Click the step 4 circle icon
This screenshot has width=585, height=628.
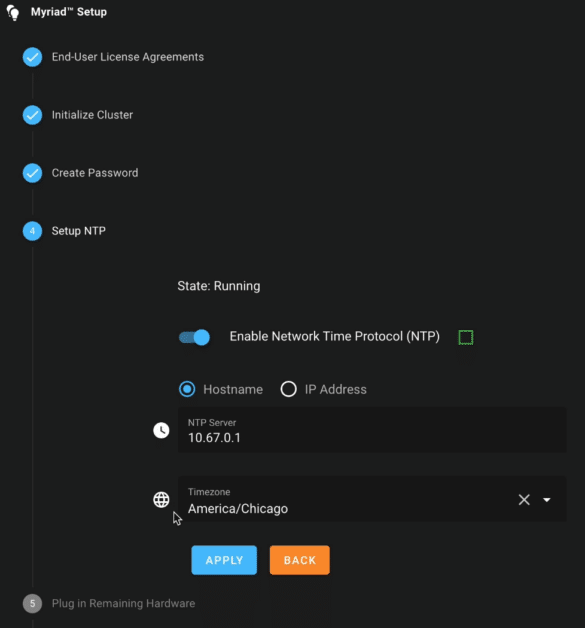click(x=32, y=231)
